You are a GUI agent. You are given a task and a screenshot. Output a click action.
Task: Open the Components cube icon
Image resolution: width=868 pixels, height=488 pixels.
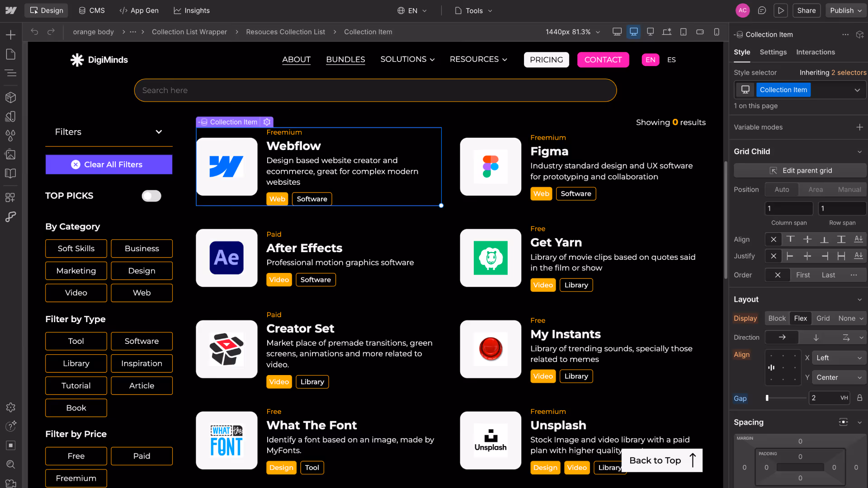11,97
